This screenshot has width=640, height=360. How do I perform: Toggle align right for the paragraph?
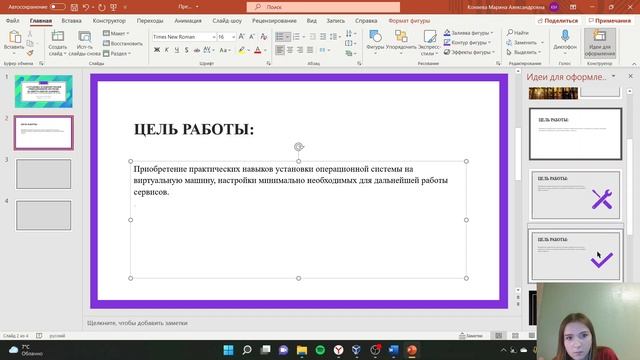point(300,50)
